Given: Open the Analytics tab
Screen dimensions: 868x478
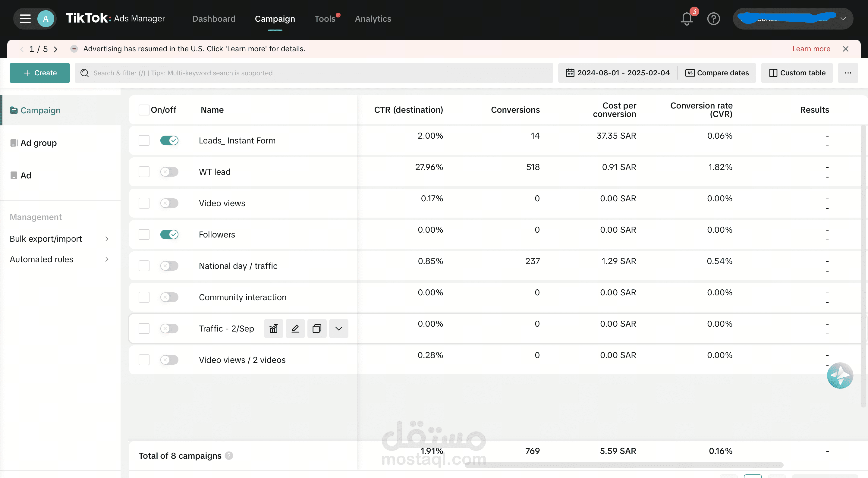Looking at the screenshot, I should (373, 19).
